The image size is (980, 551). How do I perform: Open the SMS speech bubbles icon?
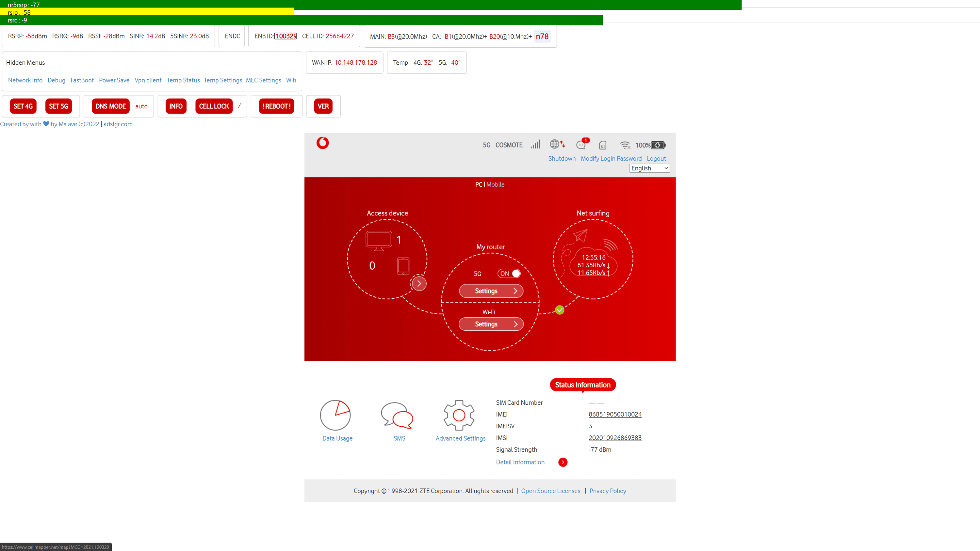(397, 415)
